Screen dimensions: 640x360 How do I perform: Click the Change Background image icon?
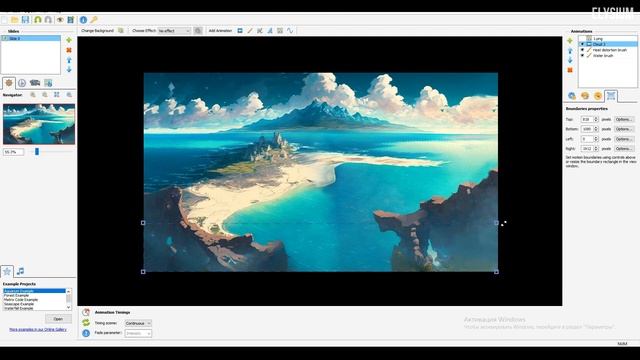(121, 31)
